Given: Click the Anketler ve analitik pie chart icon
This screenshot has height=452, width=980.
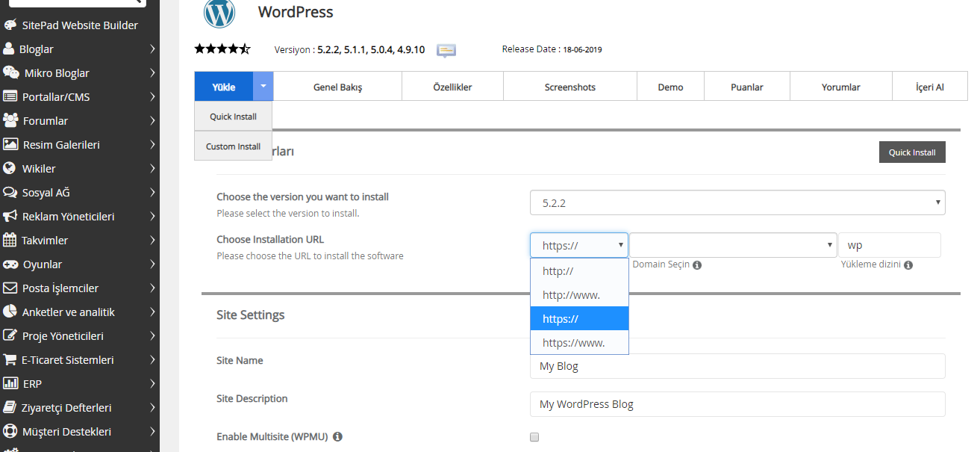Looking at the screenshot, I should (10, 312).
